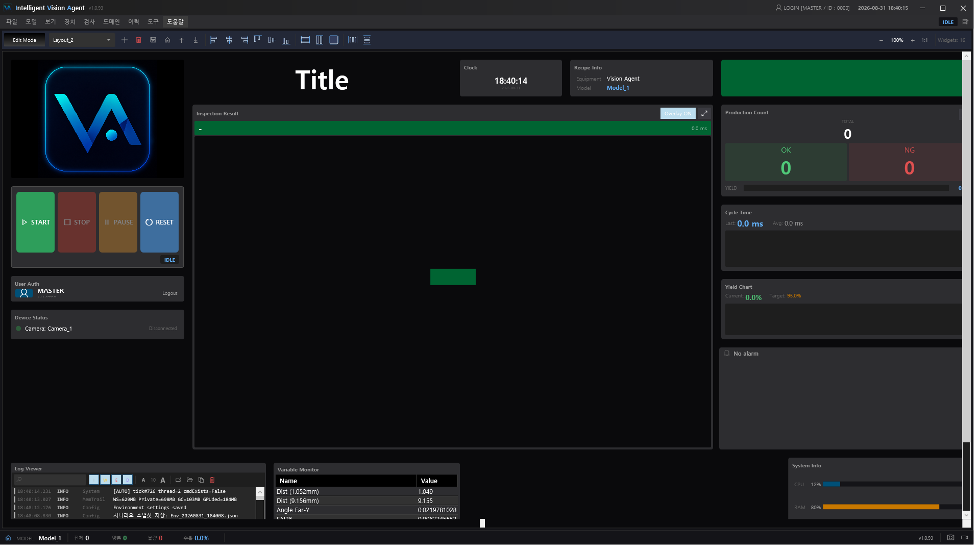Open the 검사 menu
980x551 pixels.
click(89, 22)
